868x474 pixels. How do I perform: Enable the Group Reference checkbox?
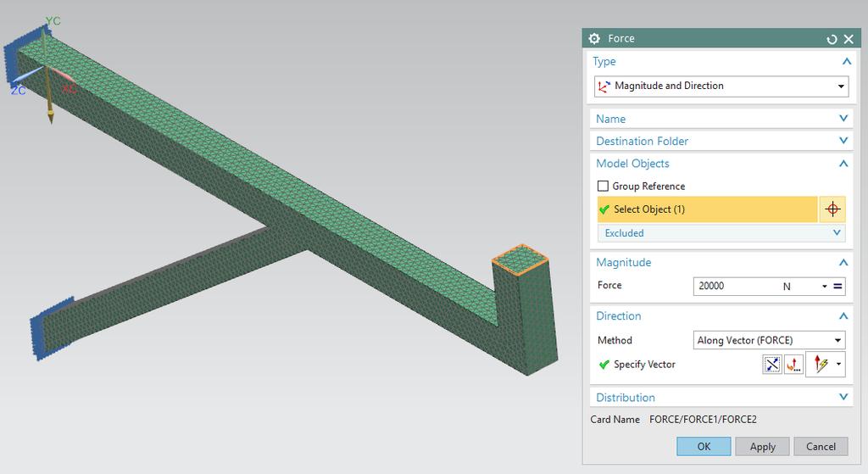click(x=603, y=186)
